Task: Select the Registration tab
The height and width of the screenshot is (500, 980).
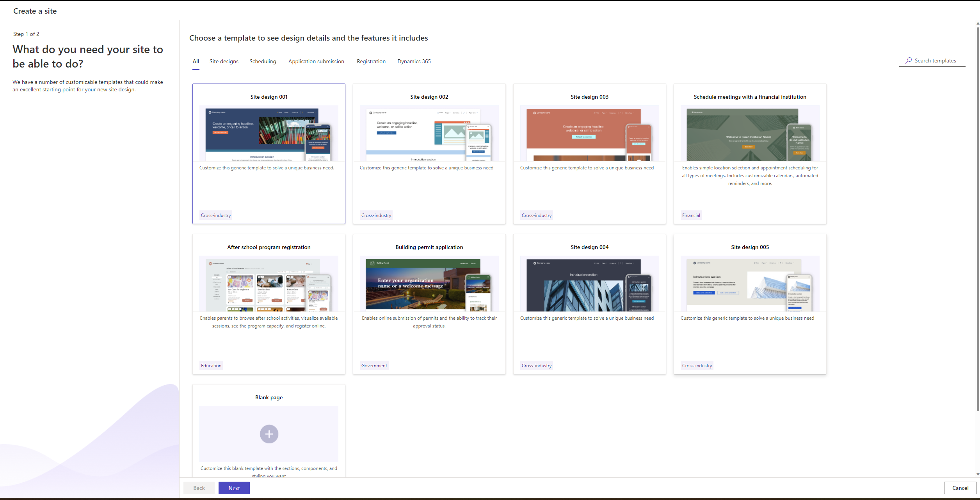Action: [371, 61]
